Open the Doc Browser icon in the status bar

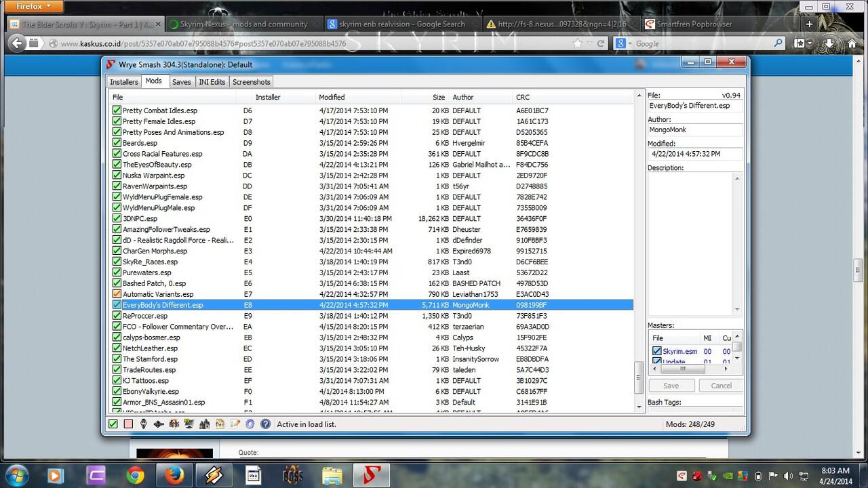pyautogui.click(x=220, y=424)
